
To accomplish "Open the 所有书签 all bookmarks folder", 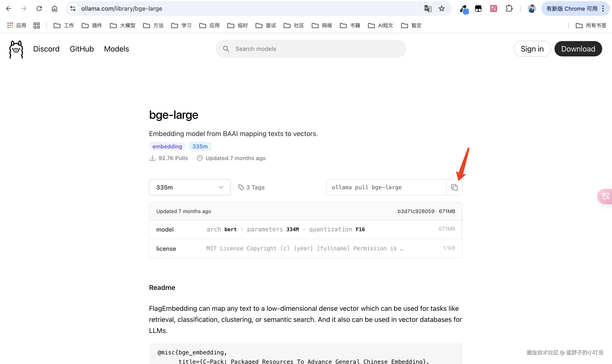I will pyautogui.click(x=591, y=26).
